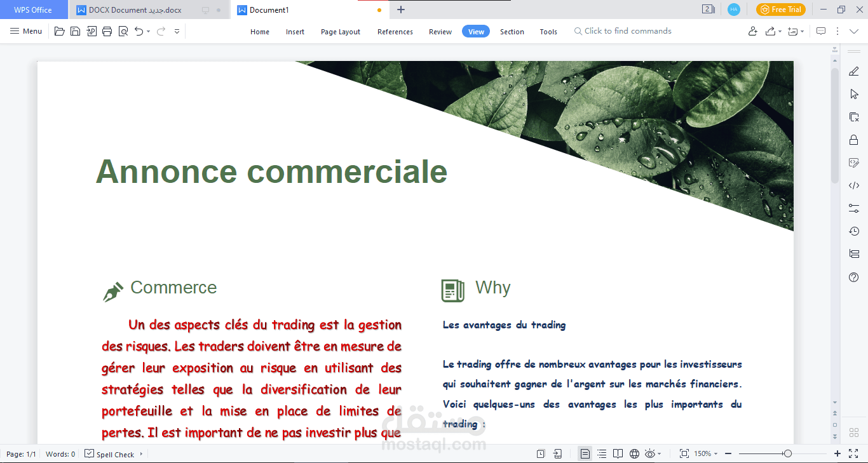Screen dimensions: 868x463
Task: Switch to the Document1 tab
Action: coord(309,10)
